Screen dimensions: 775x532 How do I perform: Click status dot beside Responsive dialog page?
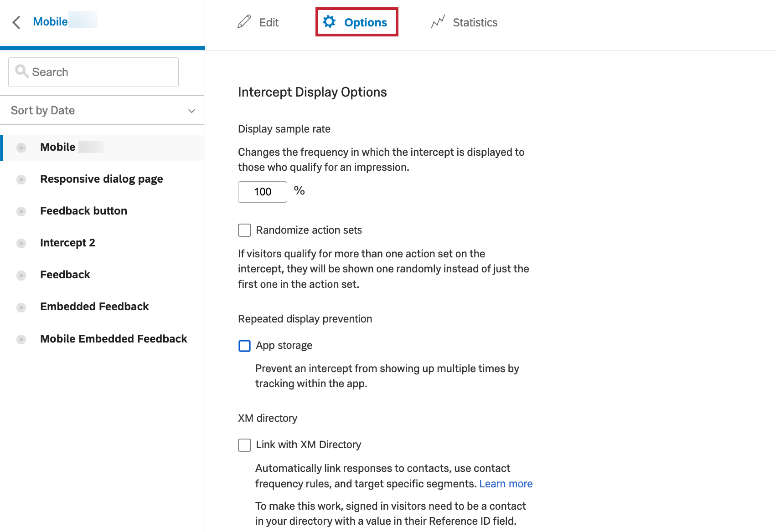point(21,179)
